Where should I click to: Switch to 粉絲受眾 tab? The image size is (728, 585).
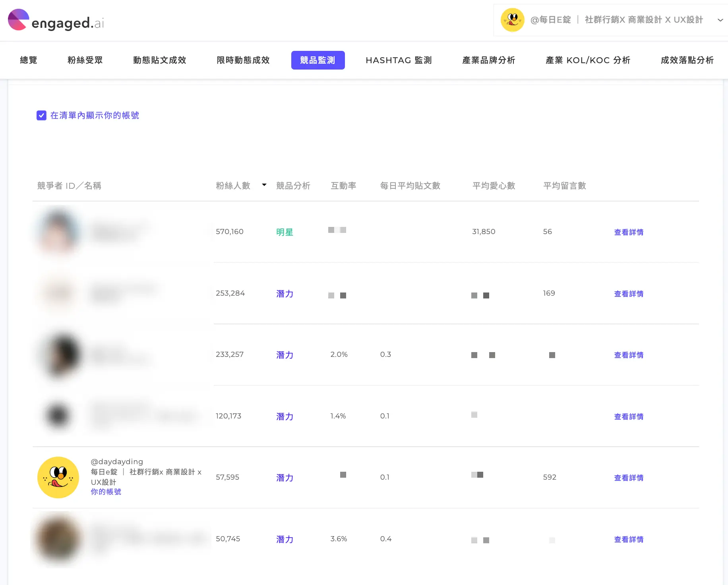85,60
